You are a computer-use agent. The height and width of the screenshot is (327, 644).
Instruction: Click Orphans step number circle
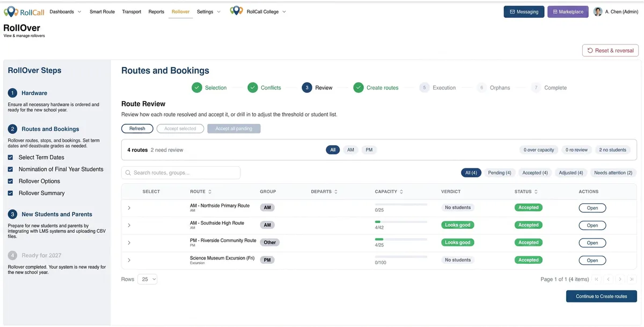pyautogui.click(x=482, y=87)
